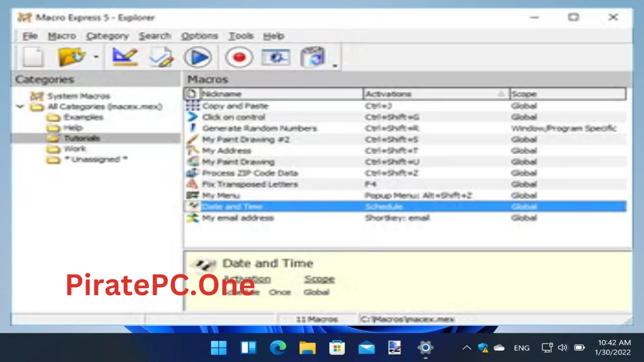Select Generate Random Numbers macro name
The height and width of the screenshot is (362, 644).
pos(259,128)
